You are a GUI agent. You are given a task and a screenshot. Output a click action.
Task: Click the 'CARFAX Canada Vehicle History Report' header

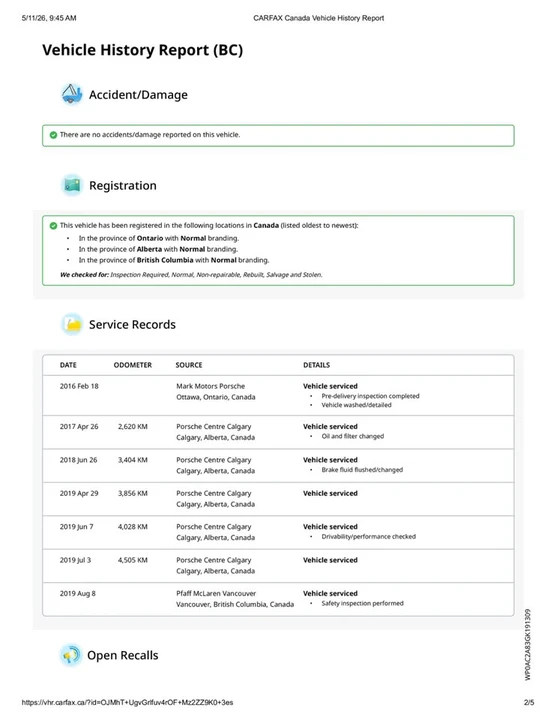(x=319, y=18)
